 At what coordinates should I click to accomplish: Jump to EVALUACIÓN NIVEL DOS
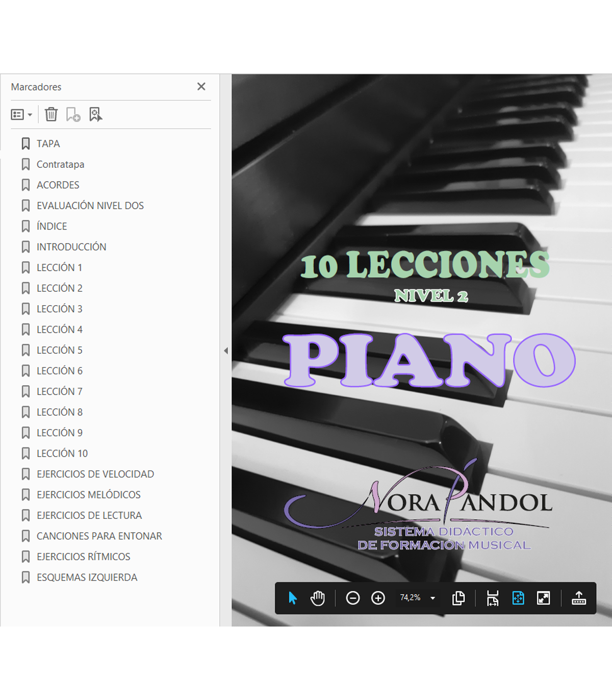(x=90, y=206)
